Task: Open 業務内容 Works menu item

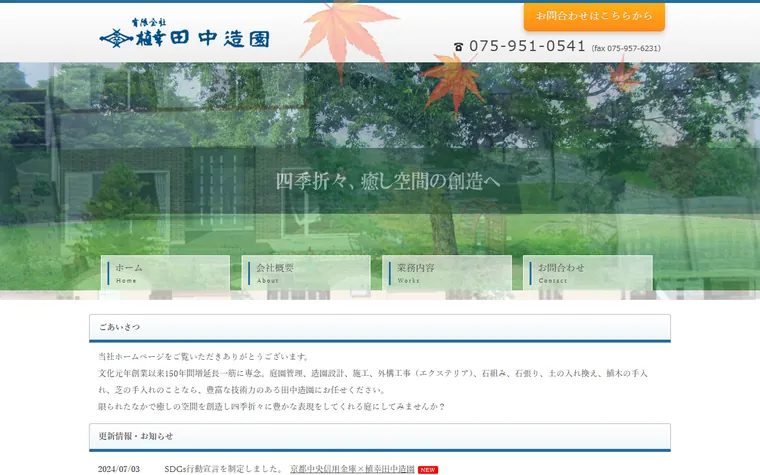Action: coord(447,273)
